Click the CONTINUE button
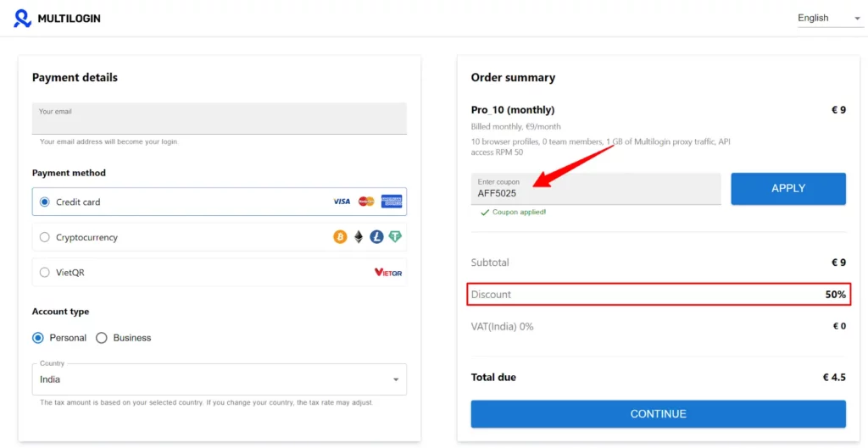Viewport: 868px width, 448px height. (658, 414)
